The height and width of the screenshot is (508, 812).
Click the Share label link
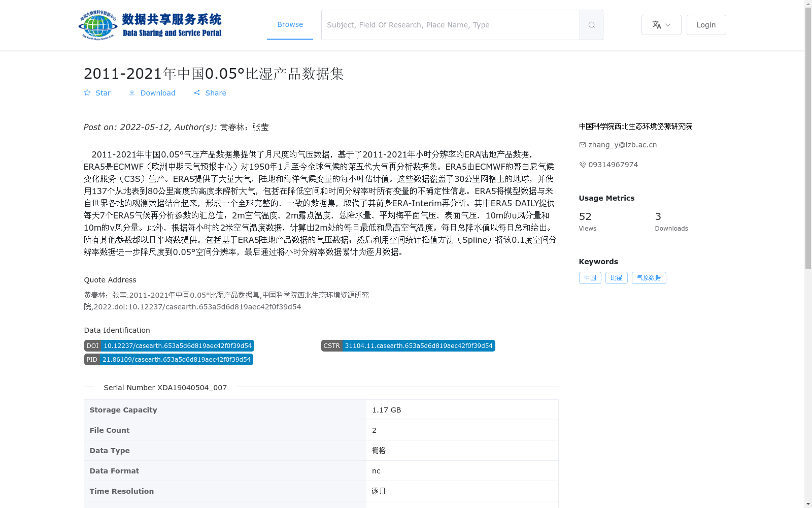coord(216,93)
